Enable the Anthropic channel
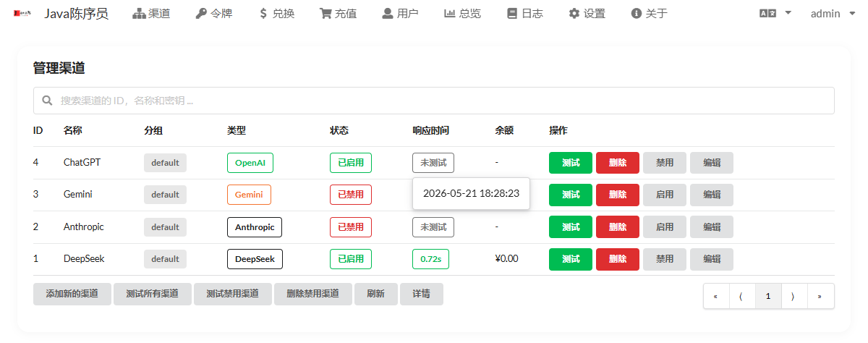This screenshot has height=343, width=868. [x=665, y=227]
